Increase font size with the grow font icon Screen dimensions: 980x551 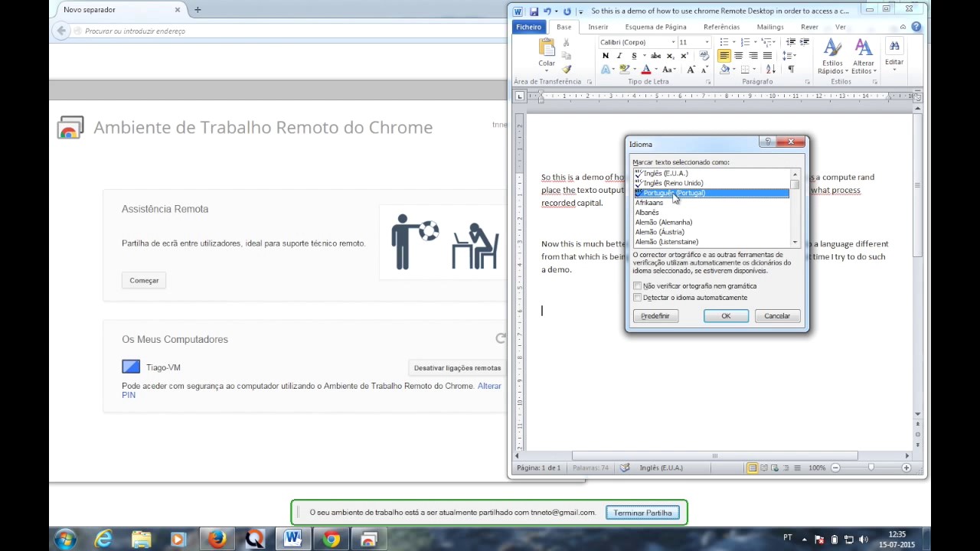pos(691,70)
